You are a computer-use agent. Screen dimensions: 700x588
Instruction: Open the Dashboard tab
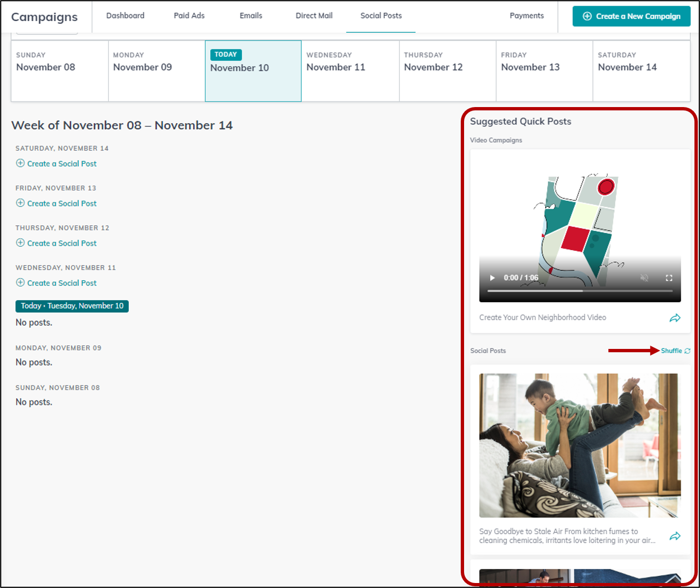125,16
